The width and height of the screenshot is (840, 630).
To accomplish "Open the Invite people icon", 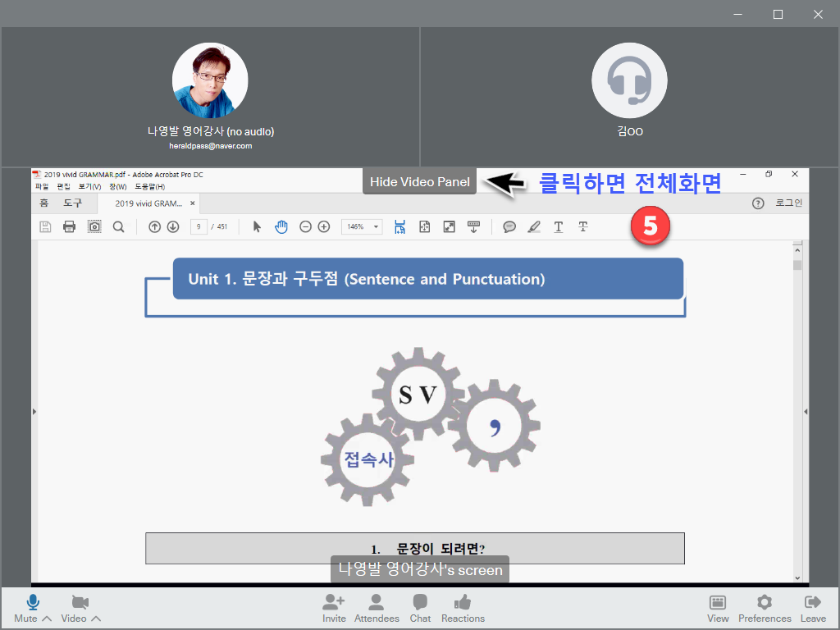I will pos(334,603).
